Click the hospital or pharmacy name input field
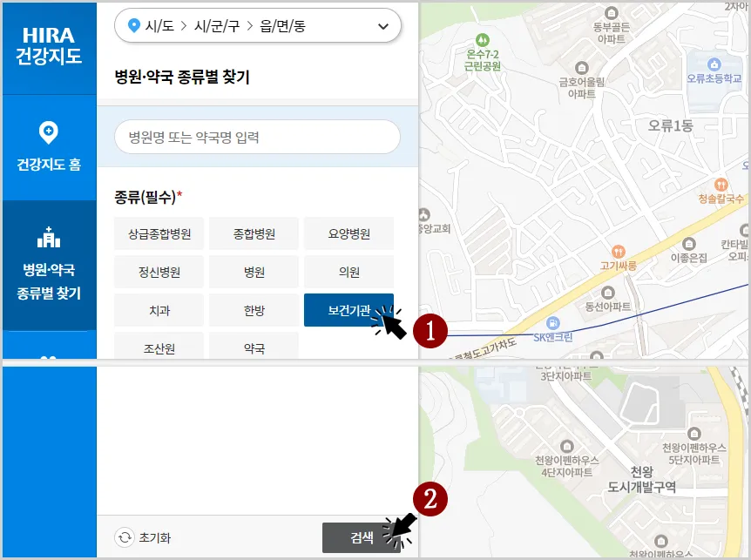 (257, 137)
